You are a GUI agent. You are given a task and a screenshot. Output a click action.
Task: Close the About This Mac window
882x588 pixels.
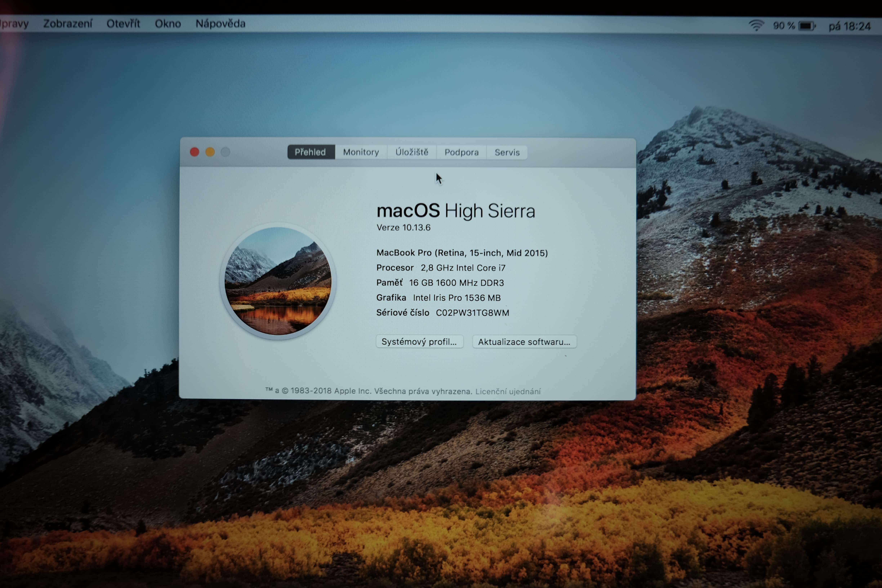pos(194,152)
